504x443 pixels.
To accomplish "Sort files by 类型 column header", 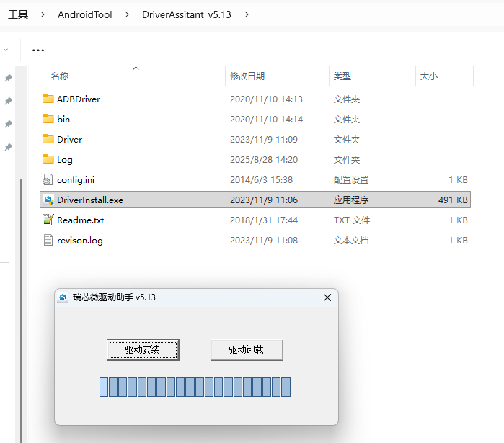I will [x=342, y=76].
